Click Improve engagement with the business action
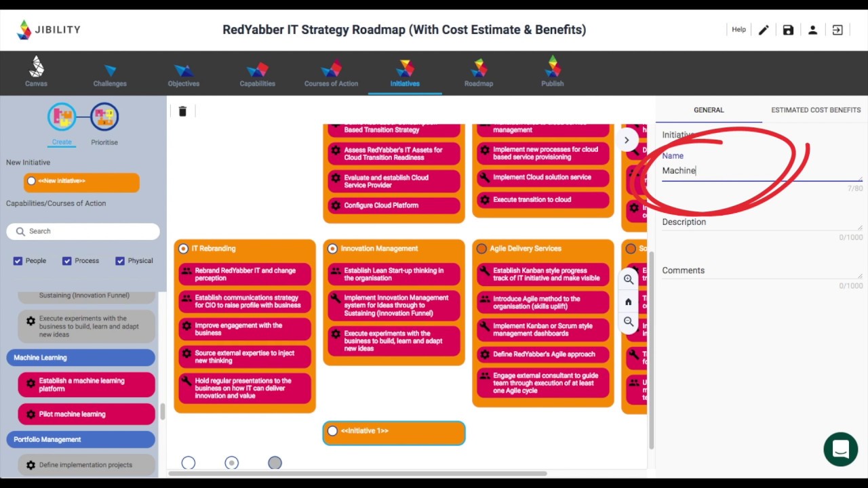Image resolution: width=868 pixels, height=488 pixels. click(x=245, y=329)
